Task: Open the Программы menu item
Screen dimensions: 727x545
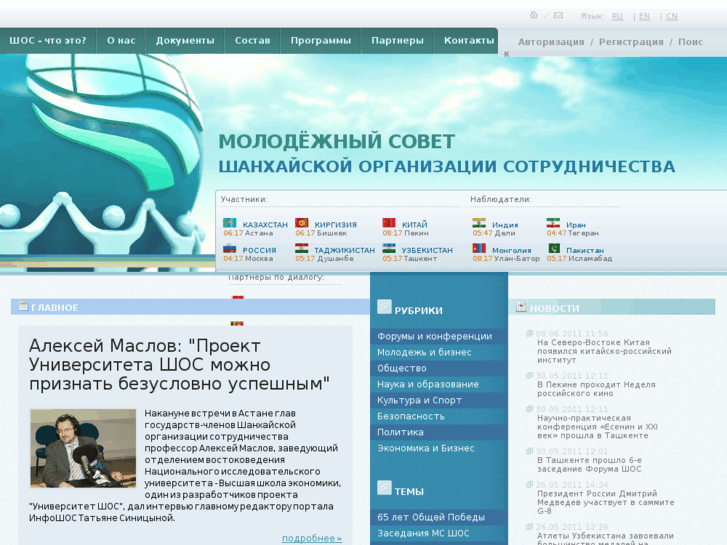Action: point(320,40)
